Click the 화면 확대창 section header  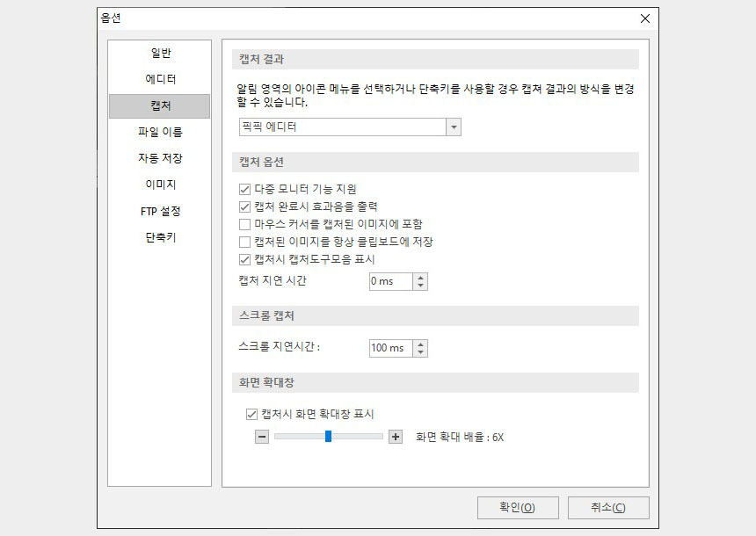[x=435, y=383]
